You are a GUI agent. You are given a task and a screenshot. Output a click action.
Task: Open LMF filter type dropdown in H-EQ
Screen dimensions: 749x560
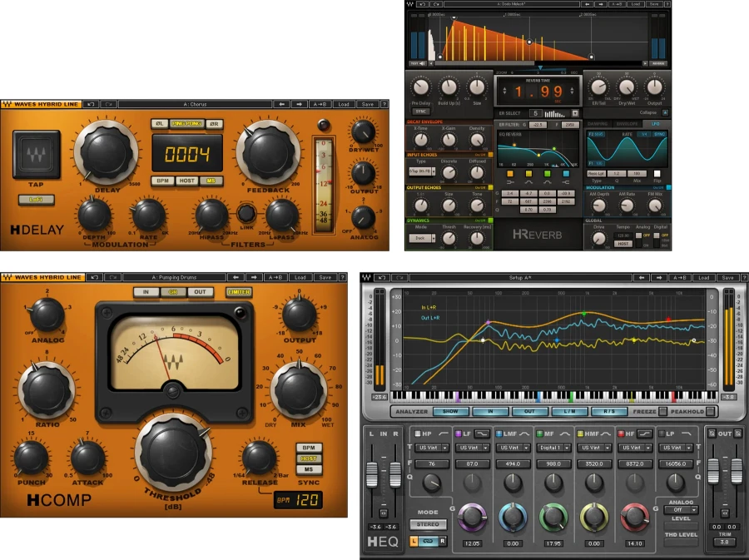click(x=513, y=448)
